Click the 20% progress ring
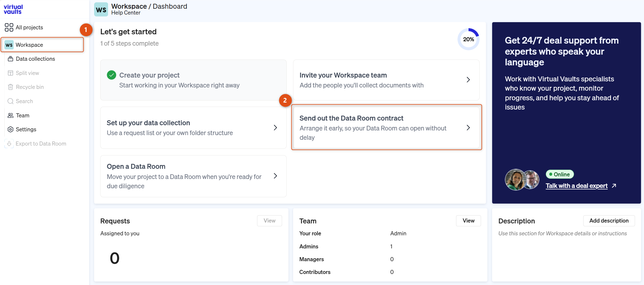644x285 pixels. tap(469, 39)
